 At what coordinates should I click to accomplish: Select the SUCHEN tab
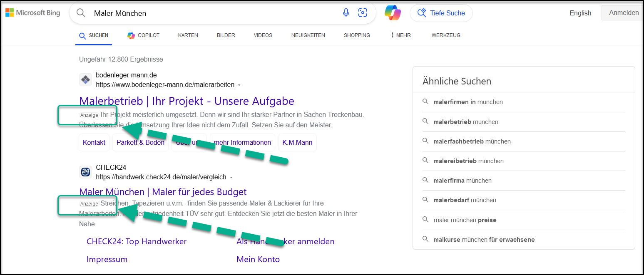point(94,35)
